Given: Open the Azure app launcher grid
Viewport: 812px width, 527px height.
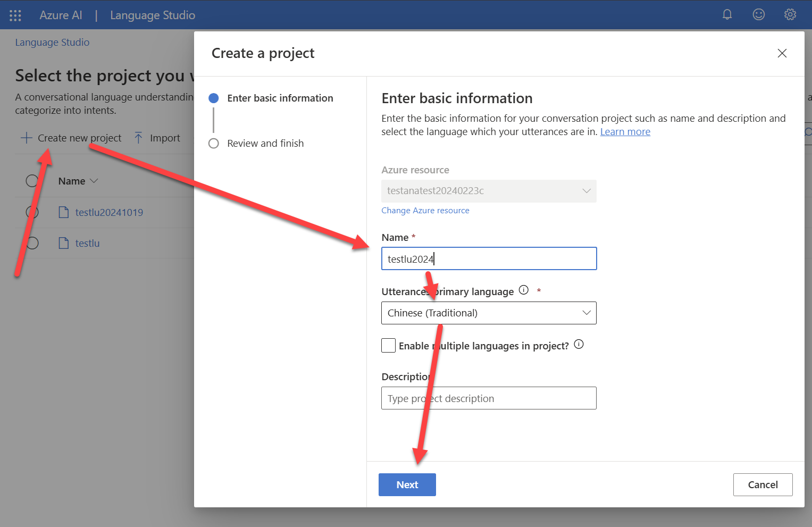Looking at the screenshot, I should (x=15, y=15).
